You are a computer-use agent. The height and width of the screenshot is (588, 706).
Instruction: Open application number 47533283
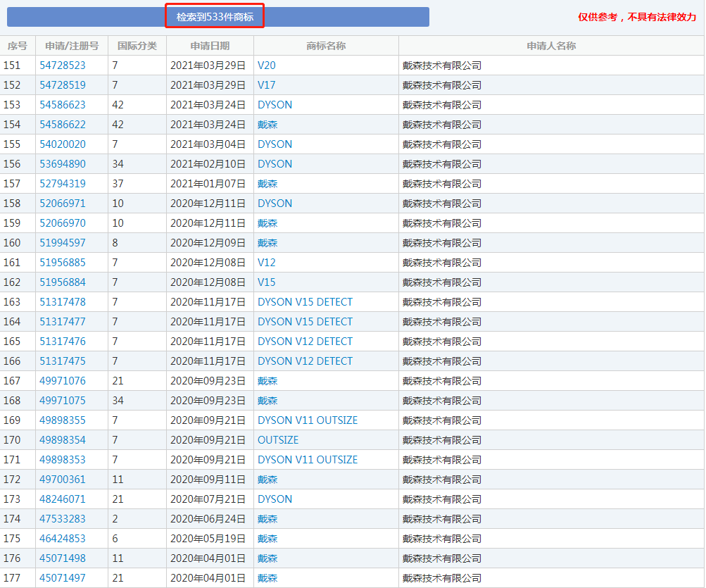point(63,519)
